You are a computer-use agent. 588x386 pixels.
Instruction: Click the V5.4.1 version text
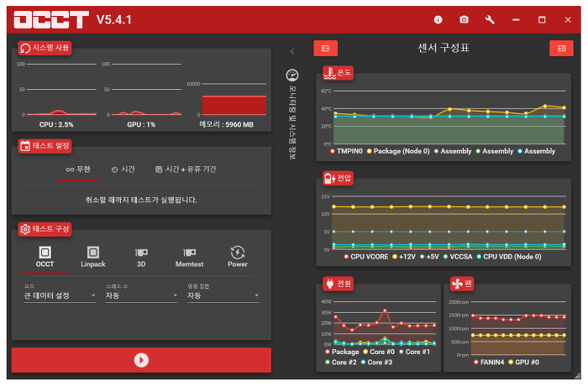pyautogui.click(x=114, y=19)
